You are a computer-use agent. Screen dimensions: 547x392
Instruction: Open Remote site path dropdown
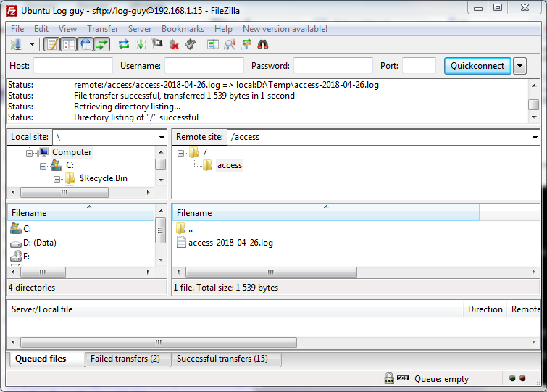tap(535, 138)
